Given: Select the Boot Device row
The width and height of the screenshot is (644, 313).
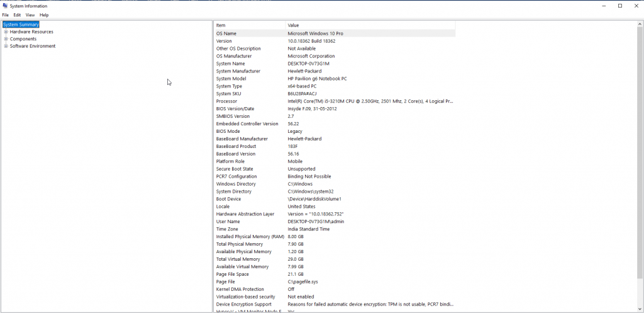Looking at the screenshot, I should tap(335, 199).
